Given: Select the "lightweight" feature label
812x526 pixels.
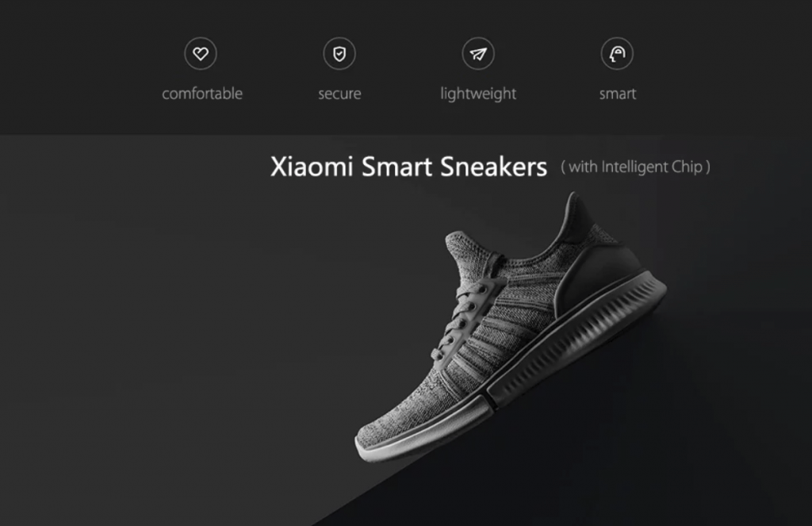Looking at the screenshot, I should point(478,94).
